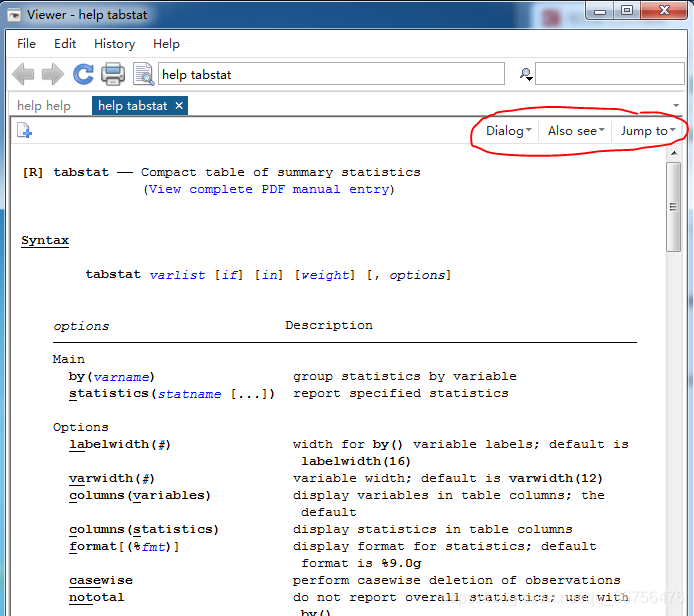The height and width of the screenshot is (616, 694).
Task: Click the Description column header
Action: coord(329,326)
